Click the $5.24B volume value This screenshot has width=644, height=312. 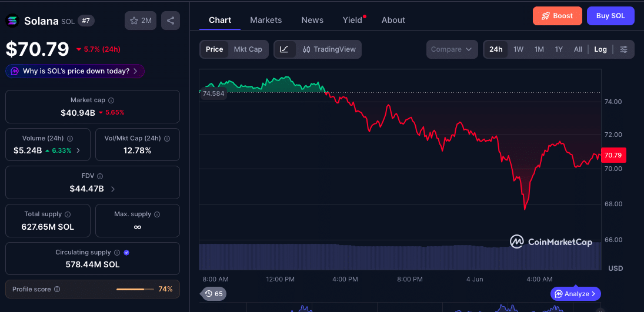tap(28, 150)
